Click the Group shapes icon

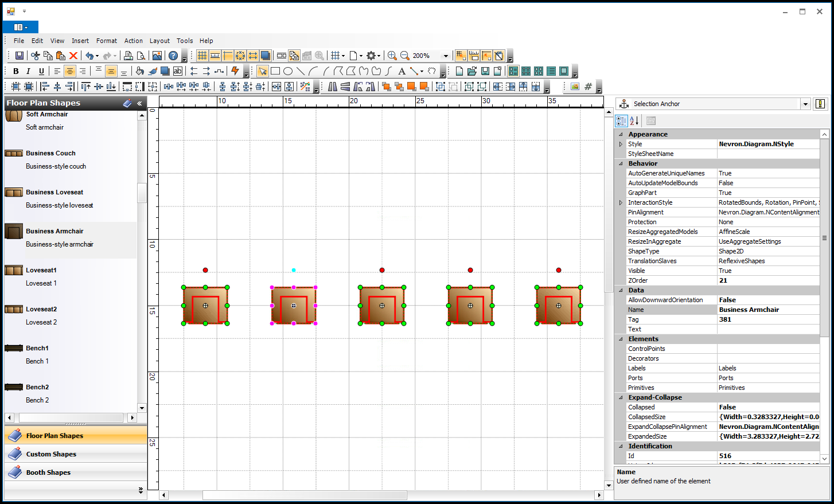click(x=441, y=87)
